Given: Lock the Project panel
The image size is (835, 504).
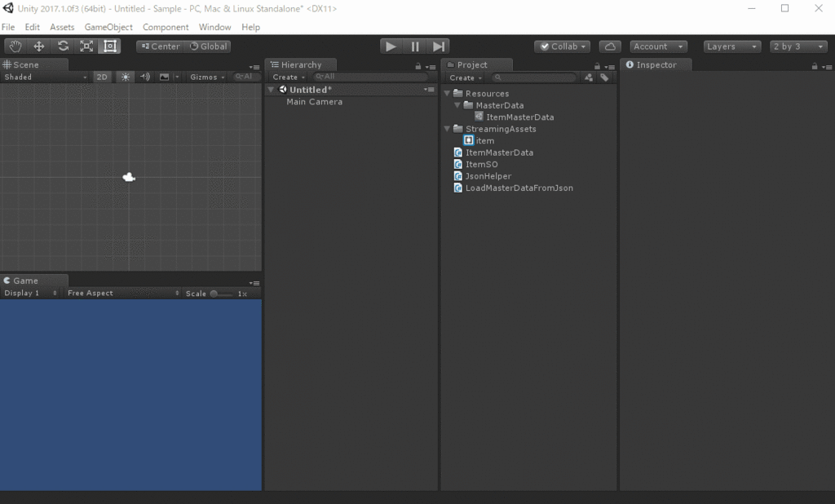Looking at the screenshot, I should click(x=597, y=67).
